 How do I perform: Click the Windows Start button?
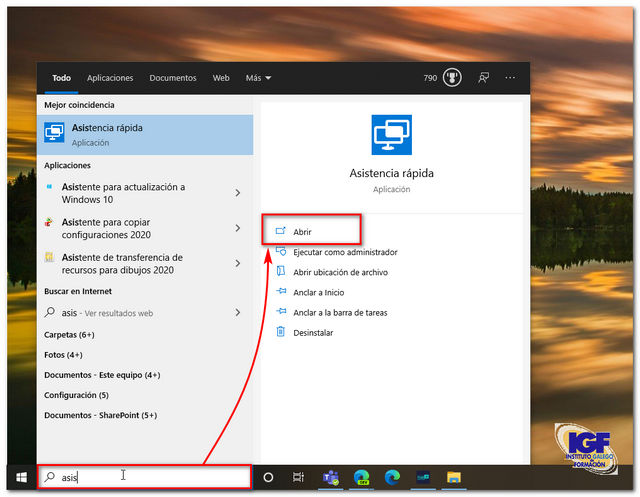[x=19, y=477]
